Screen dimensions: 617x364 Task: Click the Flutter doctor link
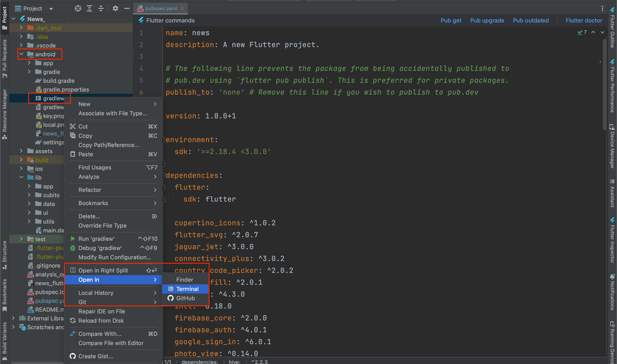[x=584, y=20]
